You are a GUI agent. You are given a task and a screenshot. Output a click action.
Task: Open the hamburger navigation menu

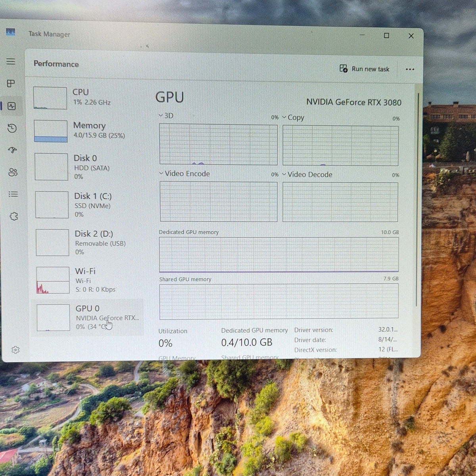(x=11, y=61)
